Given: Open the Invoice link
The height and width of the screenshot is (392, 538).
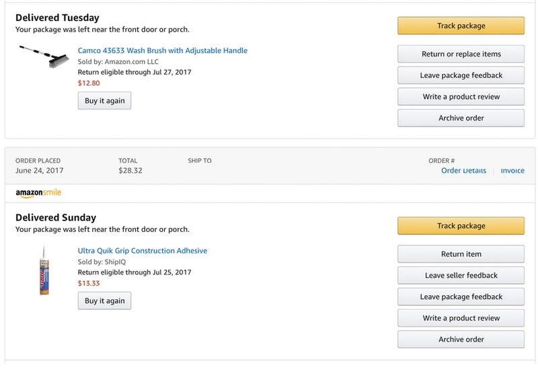Looking at the screenshot, I should point(512,171).
